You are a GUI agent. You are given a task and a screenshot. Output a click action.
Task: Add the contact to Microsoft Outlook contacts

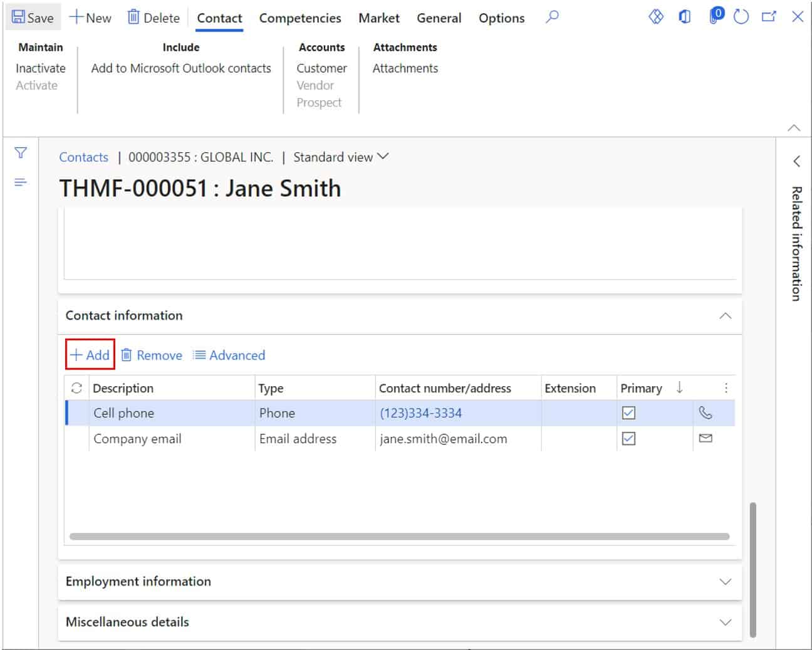[181, 68]
